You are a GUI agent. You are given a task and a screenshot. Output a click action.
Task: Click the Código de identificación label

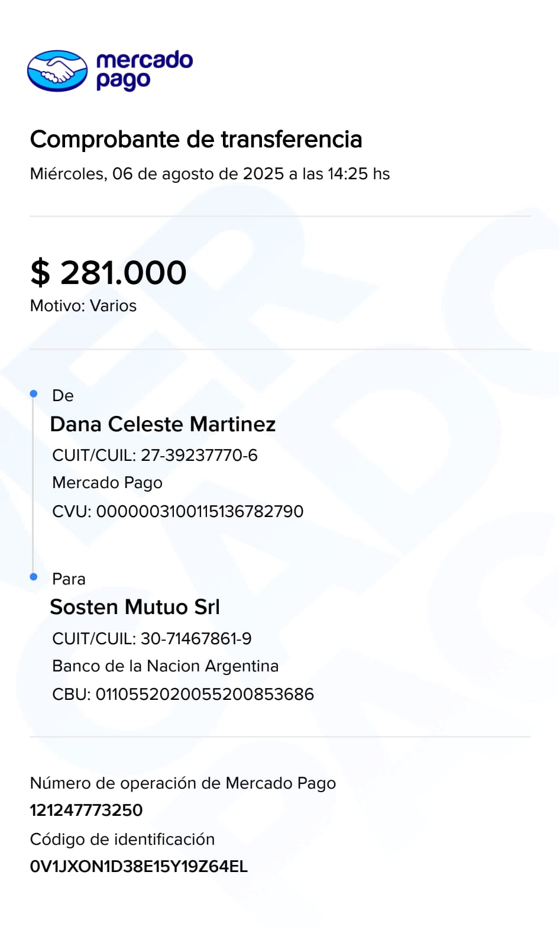(x=122, y=839)
